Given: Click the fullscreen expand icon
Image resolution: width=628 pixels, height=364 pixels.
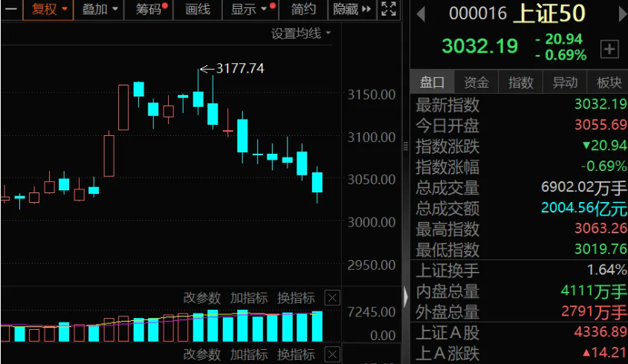Looking at the screenshot, I should [389, 9].
